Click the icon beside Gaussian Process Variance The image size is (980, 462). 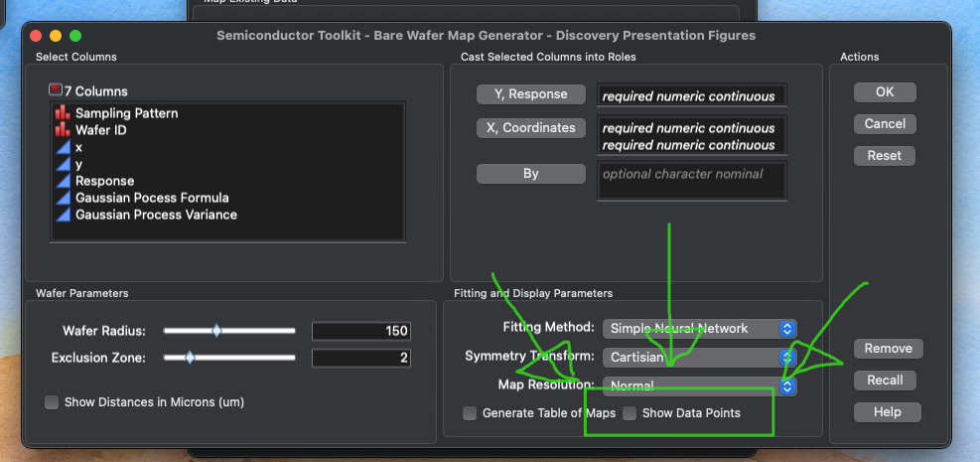click(x=63, y=215)
